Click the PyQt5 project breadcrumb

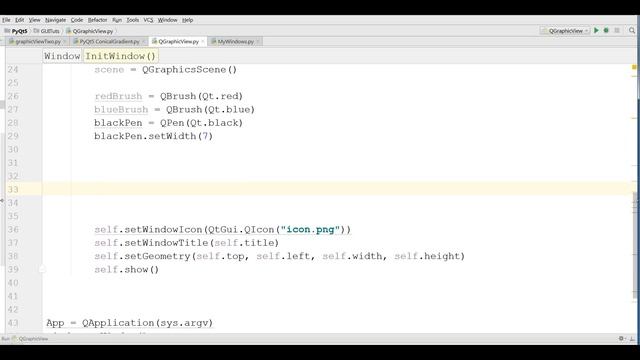(x=16, y=31)
